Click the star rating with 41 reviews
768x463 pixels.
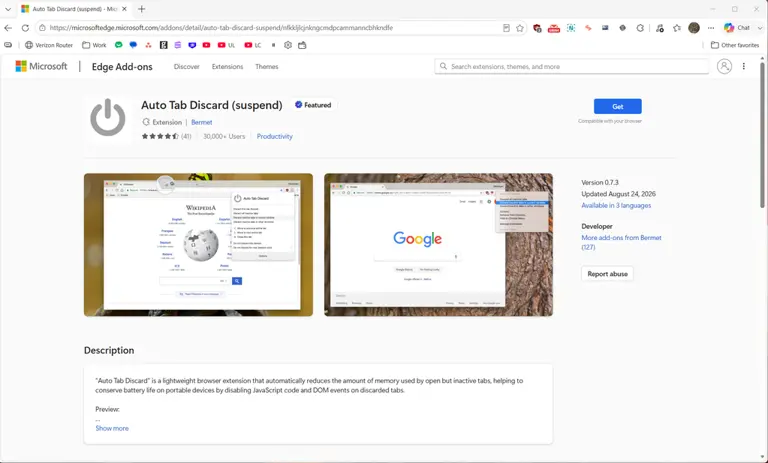(167, 136)
